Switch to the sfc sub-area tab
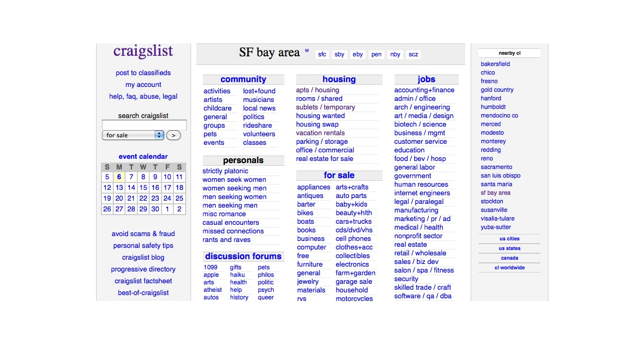 coord(322,54)
